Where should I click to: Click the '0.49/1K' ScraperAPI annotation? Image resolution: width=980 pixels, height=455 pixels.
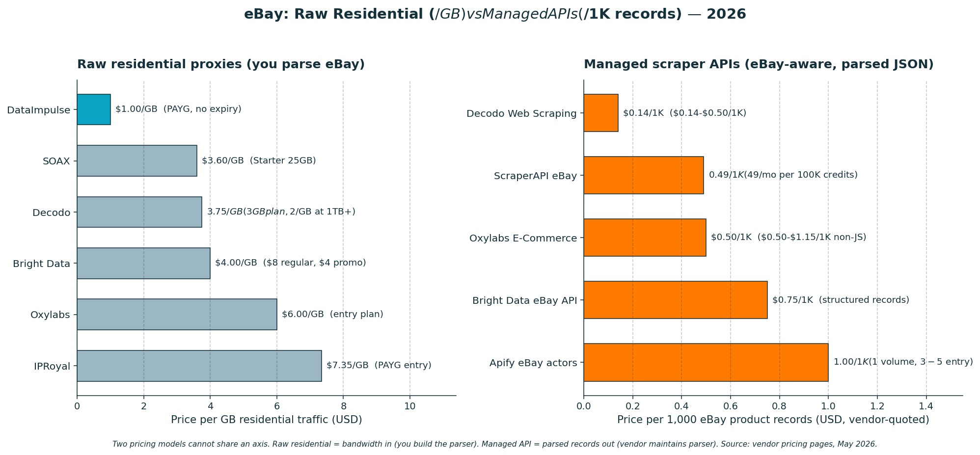point(783,175)
